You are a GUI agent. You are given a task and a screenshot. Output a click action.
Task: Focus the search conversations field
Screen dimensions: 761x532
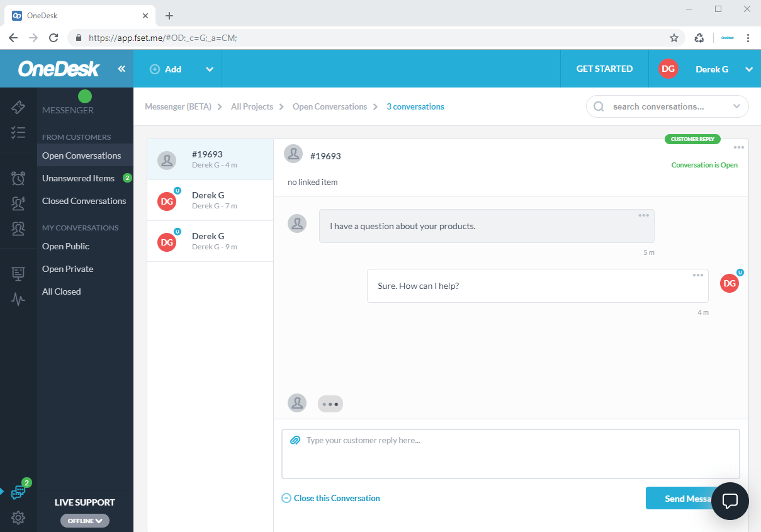click(x=667, y=106)
